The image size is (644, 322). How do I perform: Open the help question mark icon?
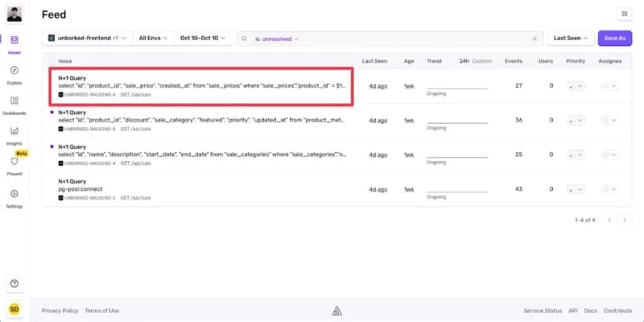[14, 283]
